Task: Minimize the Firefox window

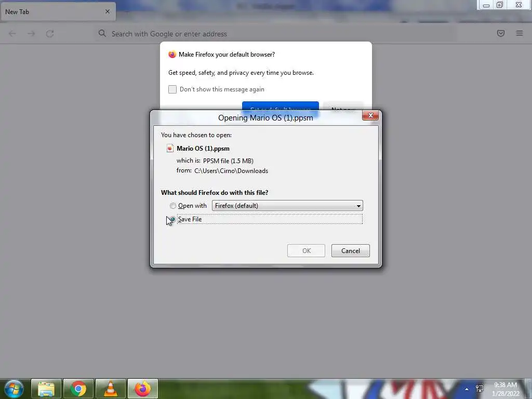Action: (x=486, y=5)
